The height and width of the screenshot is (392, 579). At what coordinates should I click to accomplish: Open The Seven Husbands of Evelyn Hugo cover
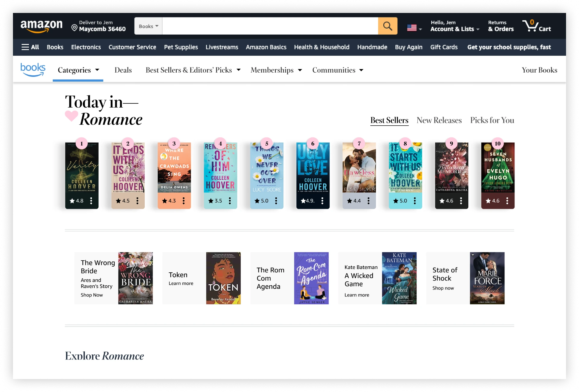[498, 168]
